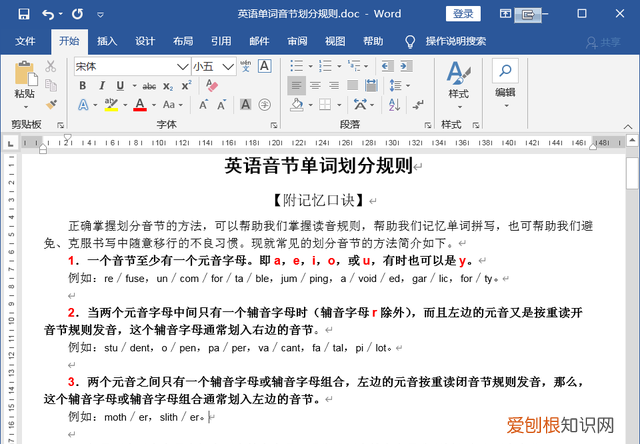Copy selection with copy icon
640x444 pixels.
coord(51,85)
